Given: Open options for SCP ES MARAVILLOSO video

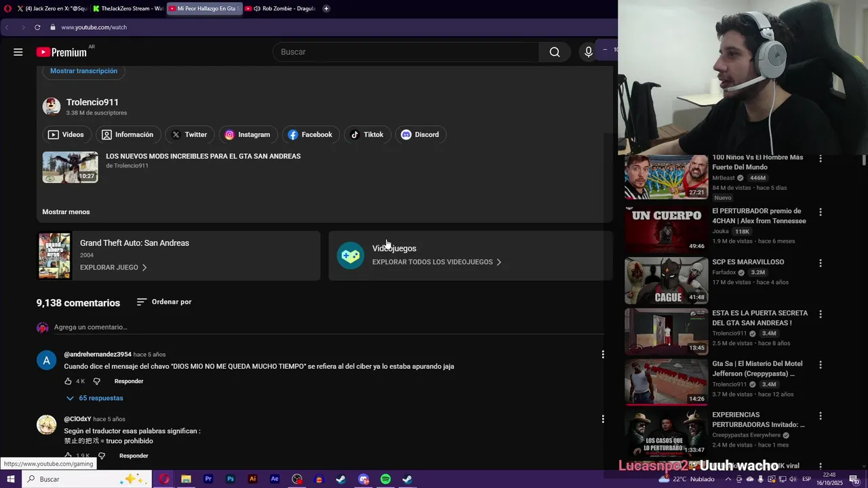Looking at the screenshot, I should (x=821, y=263).
